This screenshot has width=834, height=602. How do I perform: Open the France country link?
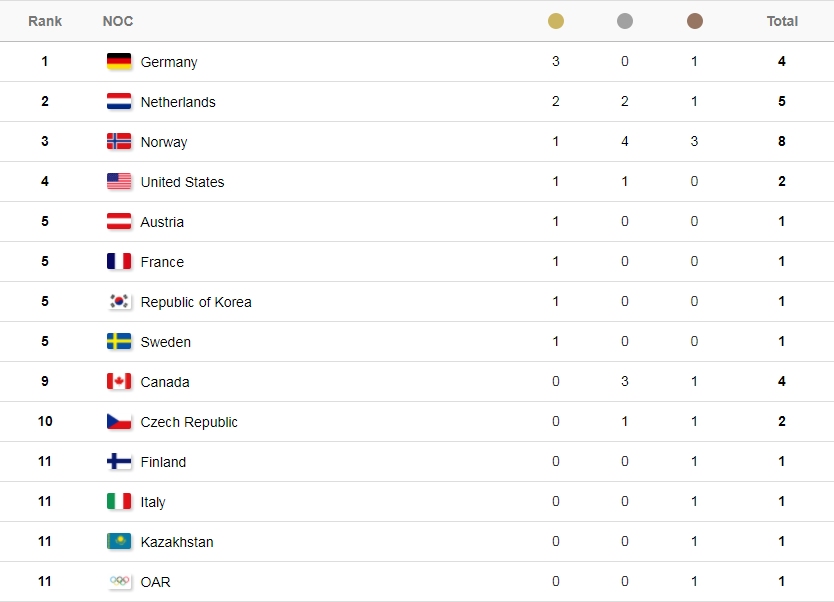[162, 262]
